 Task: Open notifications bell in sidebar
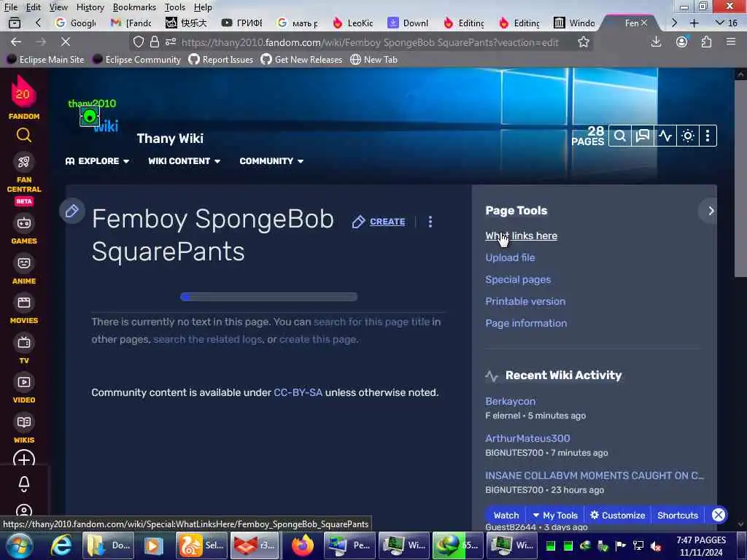point(24,484)
